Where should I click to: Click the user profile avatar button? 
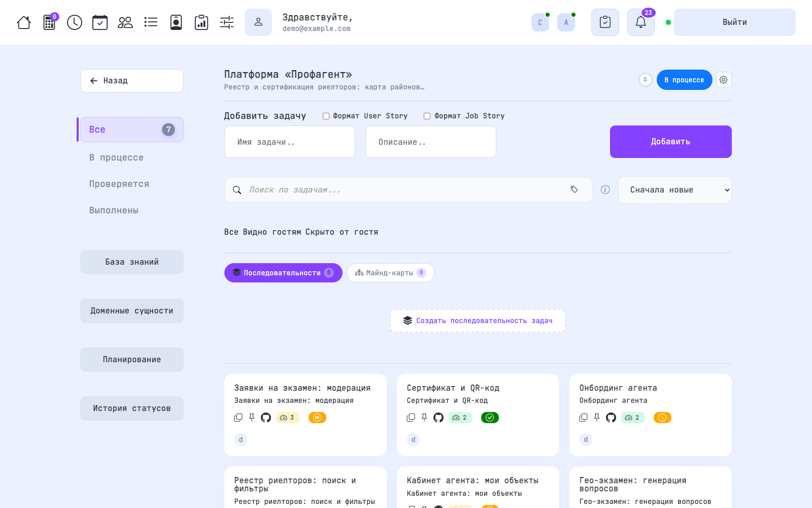(258, 22)
